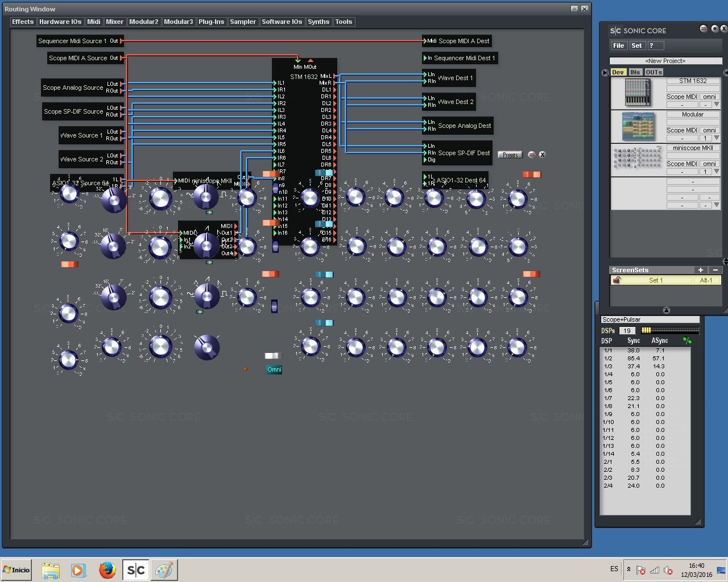Add a ScreenSet with the plus button
The width and height of the screenshot is (728, 582).
point(701,270)
